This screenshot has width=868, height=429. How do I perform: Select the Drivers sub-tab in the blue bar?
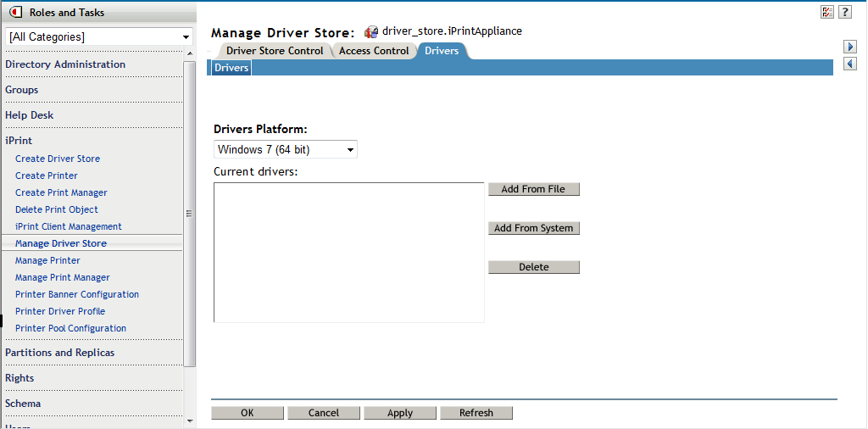pos(231,68)
